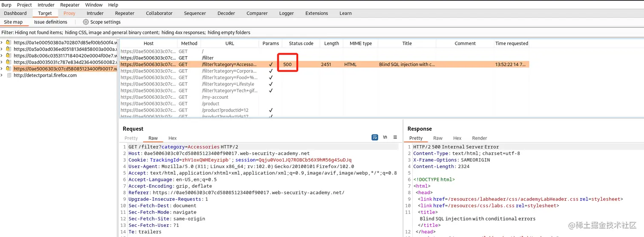The width and height of the screenshot is (644, 237).
Task: Click the lock icon of host 0a1e00050380a702807d85ef00b500f4
Action: (x=9, y=43)
